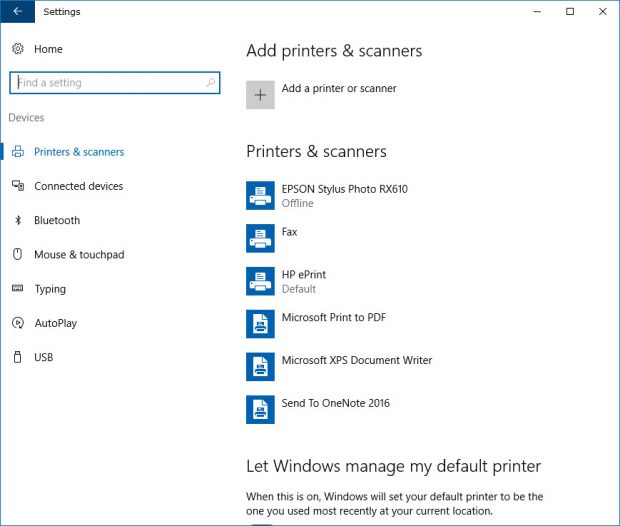Screen dimensions: 620x526
Task: Maximize the Settings window
Action: tap(570, 11)
